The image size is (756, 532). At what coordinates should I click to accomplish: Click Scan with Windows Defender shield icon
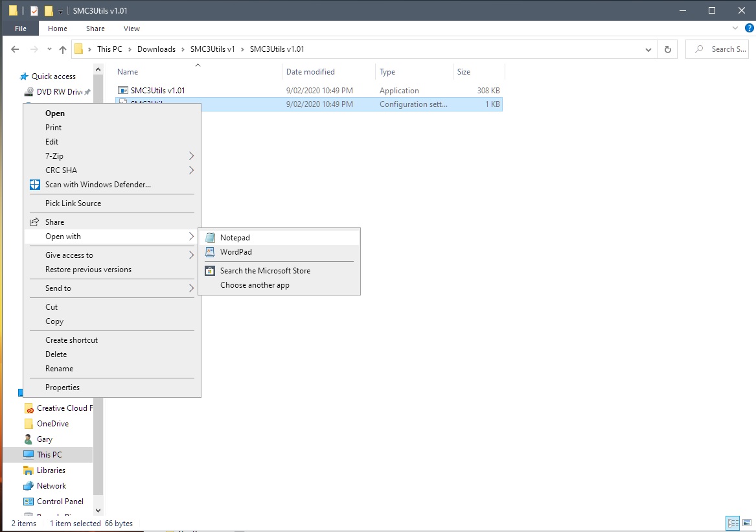[x=35, y=184]
